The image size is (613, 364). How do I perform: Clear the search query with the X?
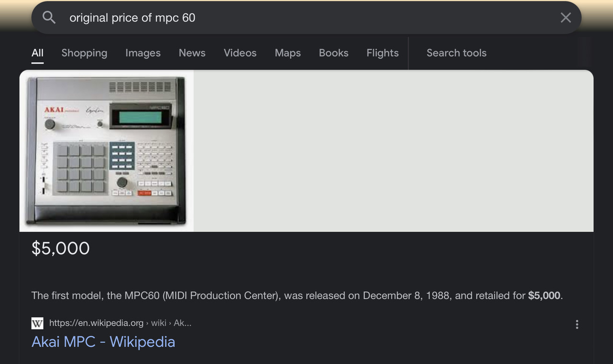coord(566,18)
